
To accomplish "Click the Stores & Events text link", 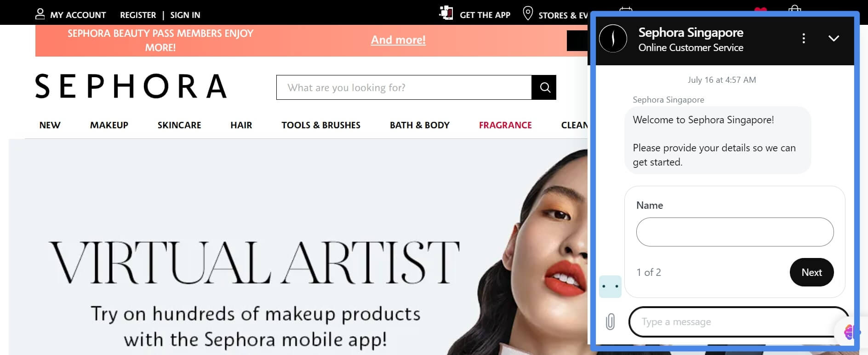I will tap(563, 15).
